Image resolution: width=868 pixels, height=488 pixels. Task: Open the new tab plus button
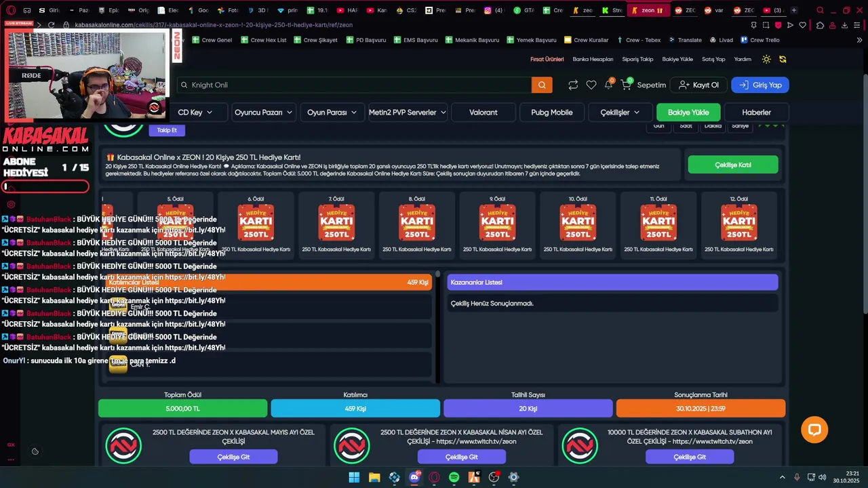click(794, 10)
